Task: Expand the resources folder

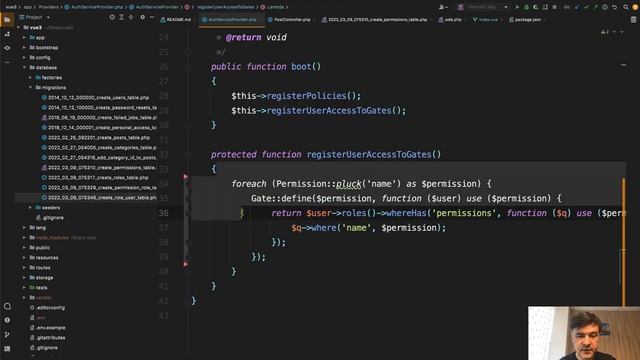Action: pos(24,258)
